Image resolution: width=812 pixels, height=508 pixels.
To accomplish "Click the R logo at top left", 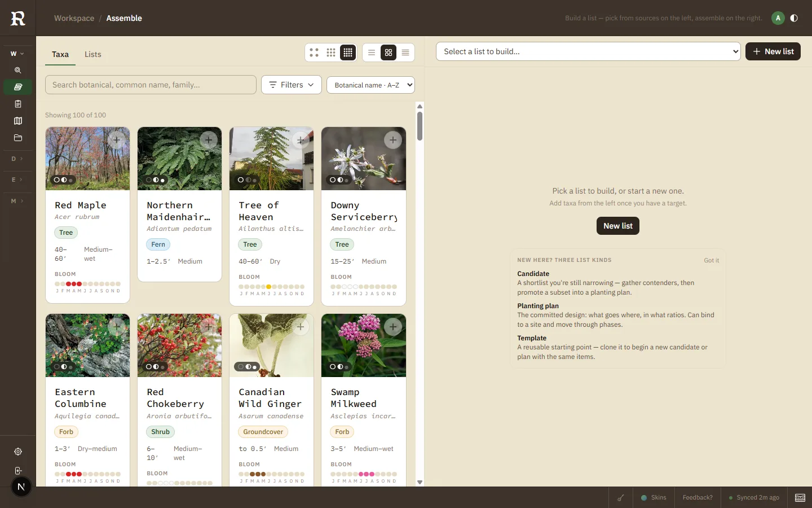I will (x=18, y=18).
